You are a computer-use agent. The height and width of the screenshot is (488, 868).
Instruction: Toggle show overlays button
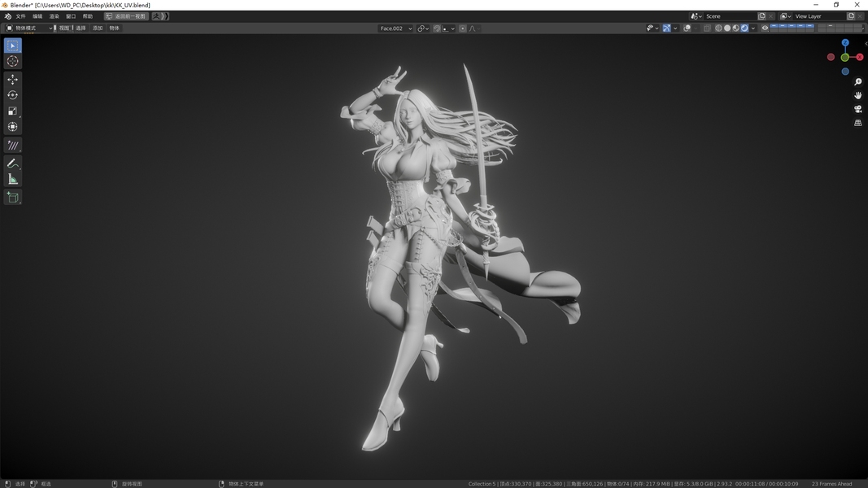[x=687, y=28]
